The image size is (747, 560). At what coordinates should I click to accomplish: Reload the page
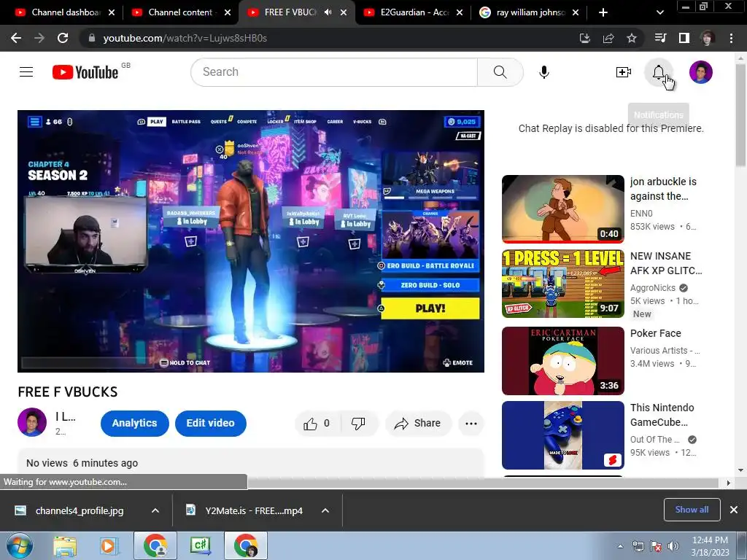[63, 38]
